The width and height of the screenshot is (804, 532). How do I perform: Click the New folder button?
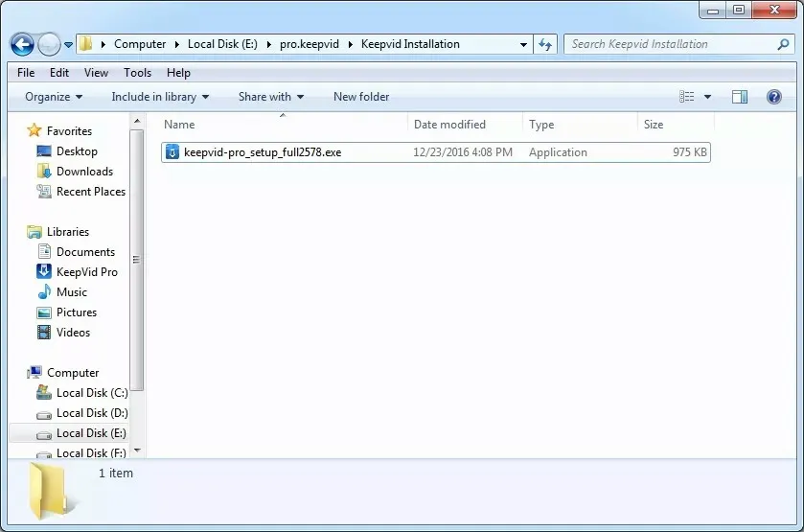[361, 97]
